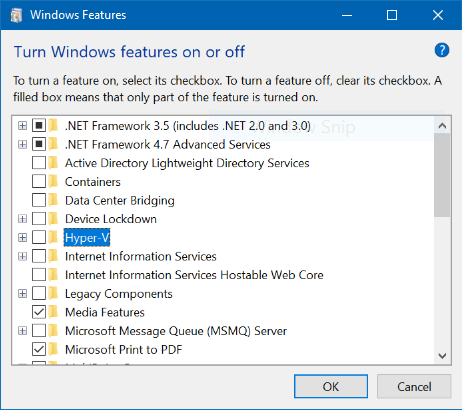Click the scrollbar up arrow
Image resolution: width=462 pixels, height=410 pixels.
click(442, 126)
